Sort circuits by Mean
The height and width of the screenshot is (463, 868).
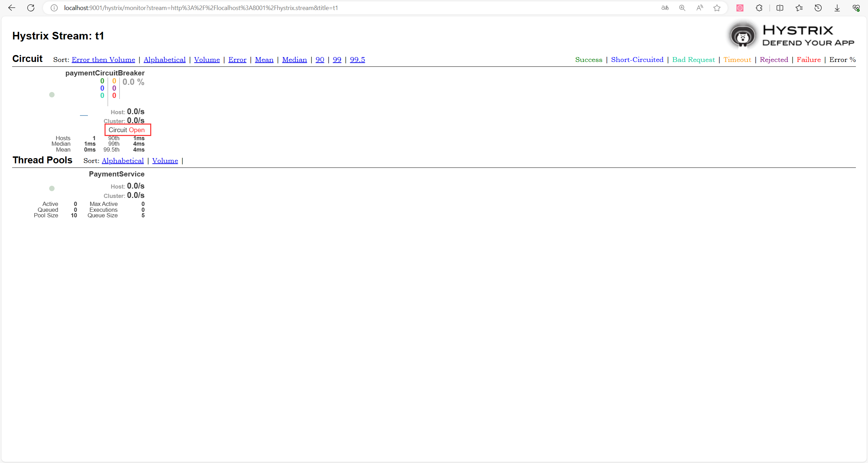pos(264,60)
